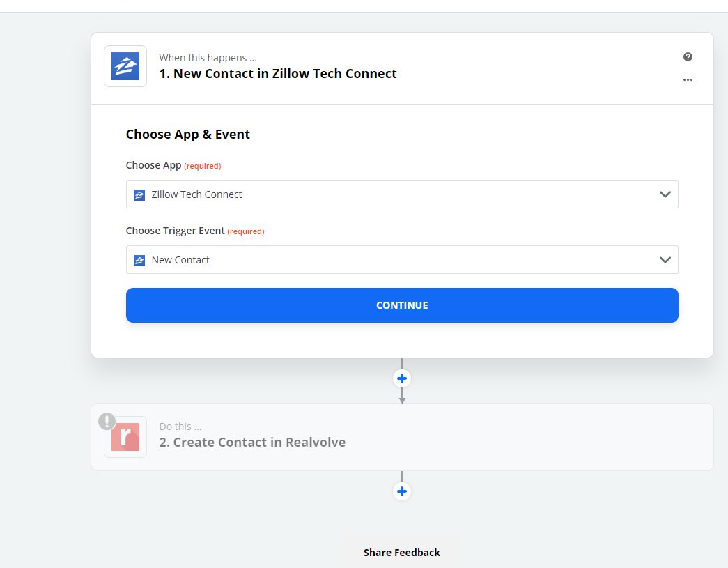Open the Zillow Tech Connect app selector
This screenshot has height=568, width=728.
pos(401,194)
